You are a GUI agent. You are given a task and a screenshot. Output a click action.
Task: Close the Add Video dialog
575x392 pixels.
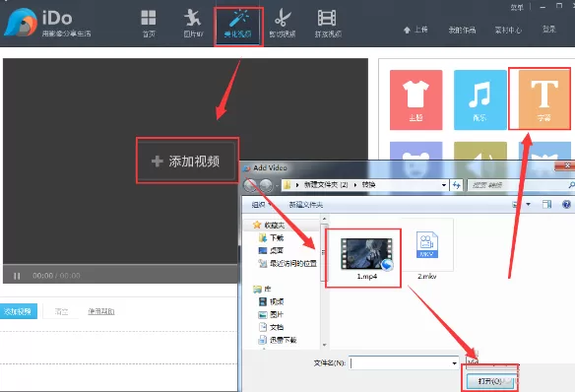(567, 165)
